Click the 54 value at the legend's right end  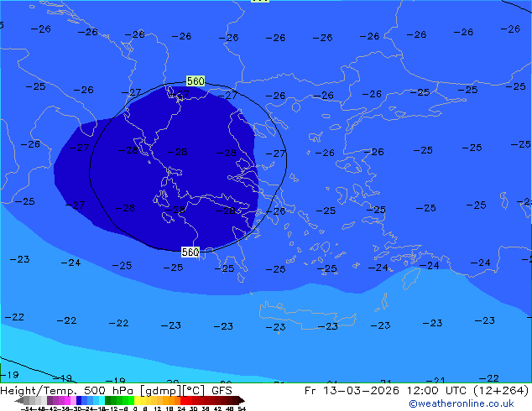pos(242,408)
